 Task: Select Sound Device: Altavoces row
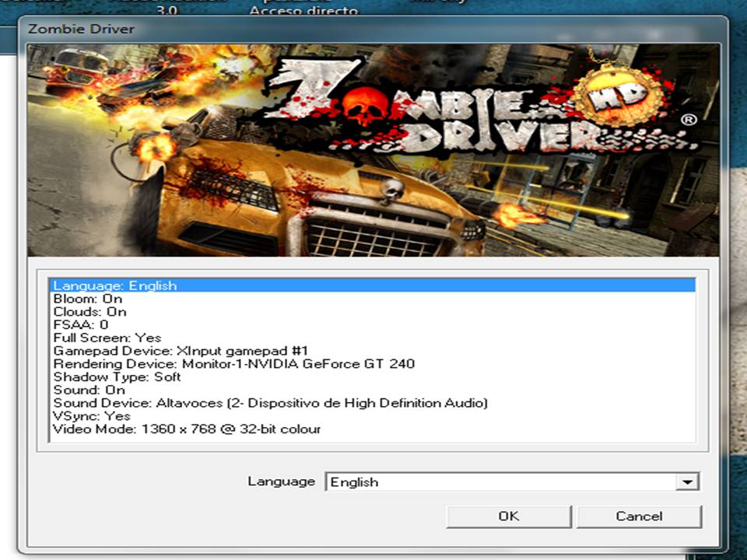(x=372, y=403)
